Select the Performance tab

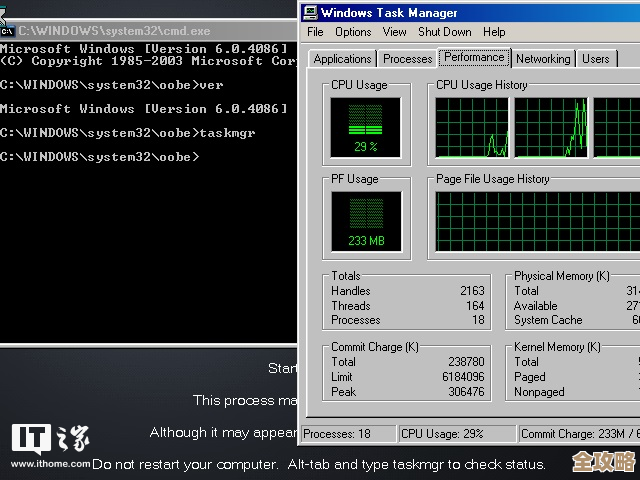pyautogui.click(x=475, y=58)
